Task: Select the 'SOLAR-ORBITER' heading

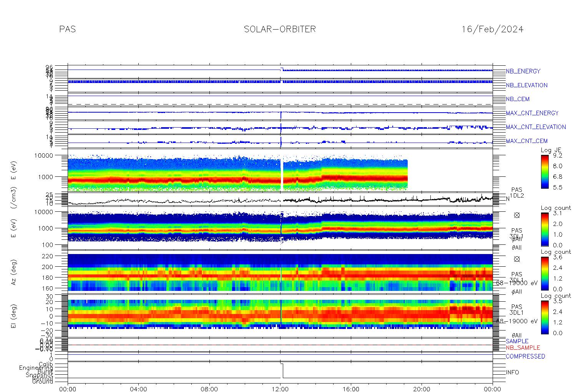Action: click(280, 29)
